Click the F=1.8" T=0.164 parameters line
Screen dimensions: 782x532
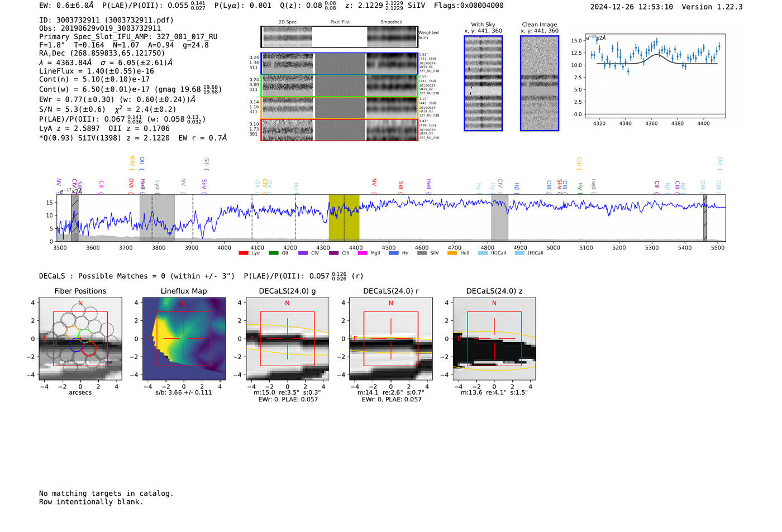pyautogui.click(x=124, y=45)
